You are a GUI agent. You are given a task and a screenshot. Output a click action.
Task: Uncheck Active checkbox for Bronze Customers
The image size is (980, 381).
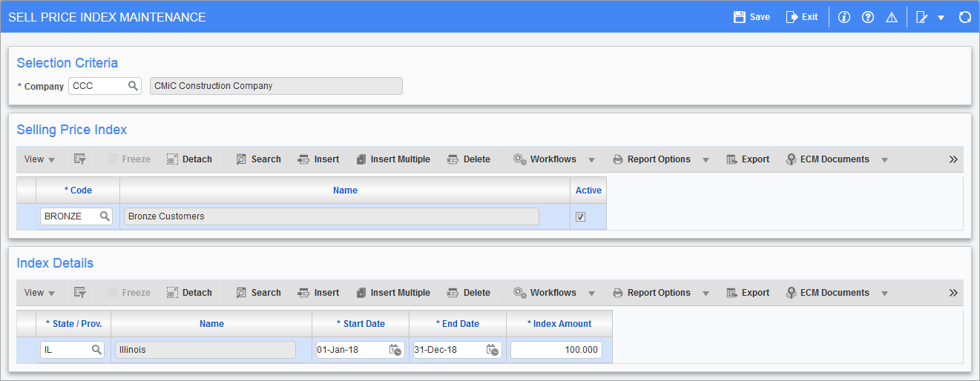pyautogui.click(x=581, y=216)
